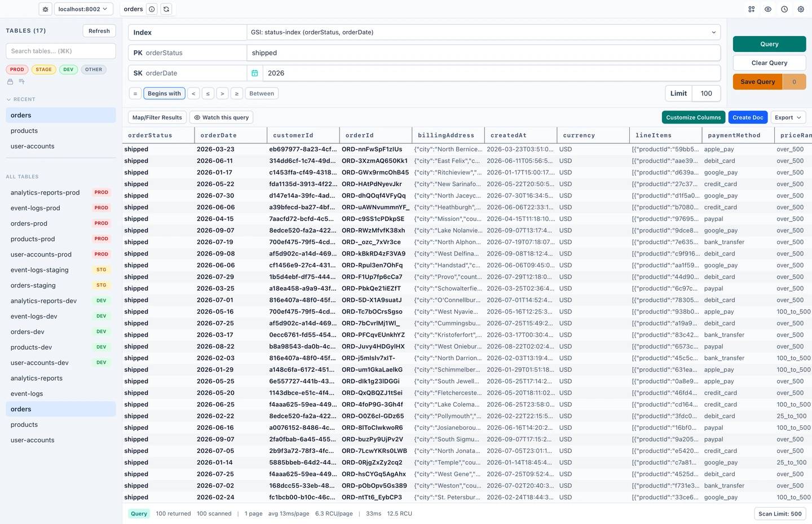Click orderId cell ORD-GWx9rmcOhB45

375,173
